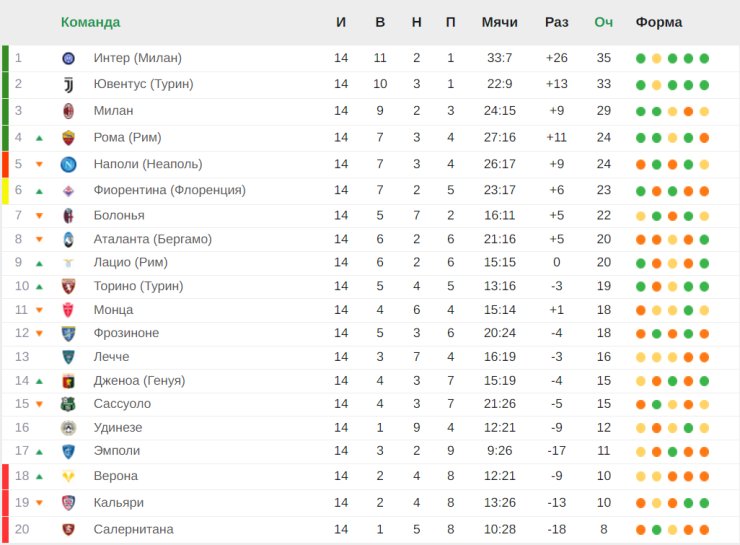This screenshot has width=740, height=545.
Task: Open the Удинезе team page
Action: coord(118,428)
